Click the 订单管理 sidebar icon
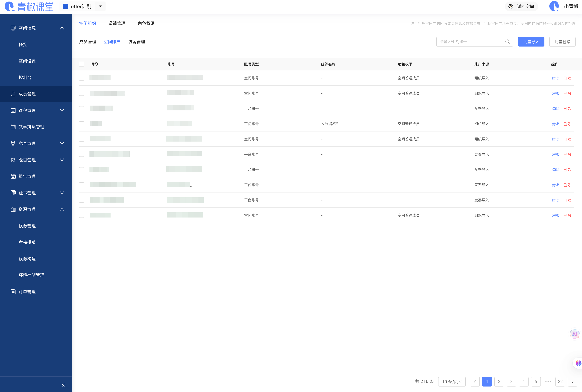This screenshot has height=392, width=582. pos(13,292)
